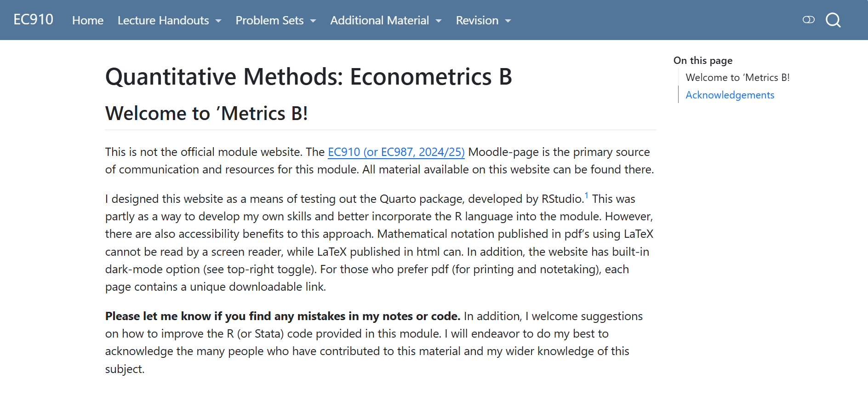This screenshot has width=868, height=396.
Task: Open the Problem Sets dropdown menu
Action: click(276, 21)
